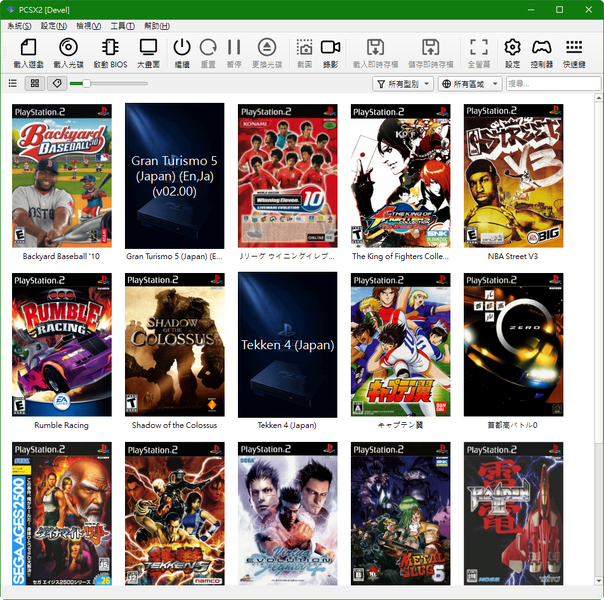Toggle show titles tag button
This screenshot has height=600, width=604.
click(x=57, y=84)
